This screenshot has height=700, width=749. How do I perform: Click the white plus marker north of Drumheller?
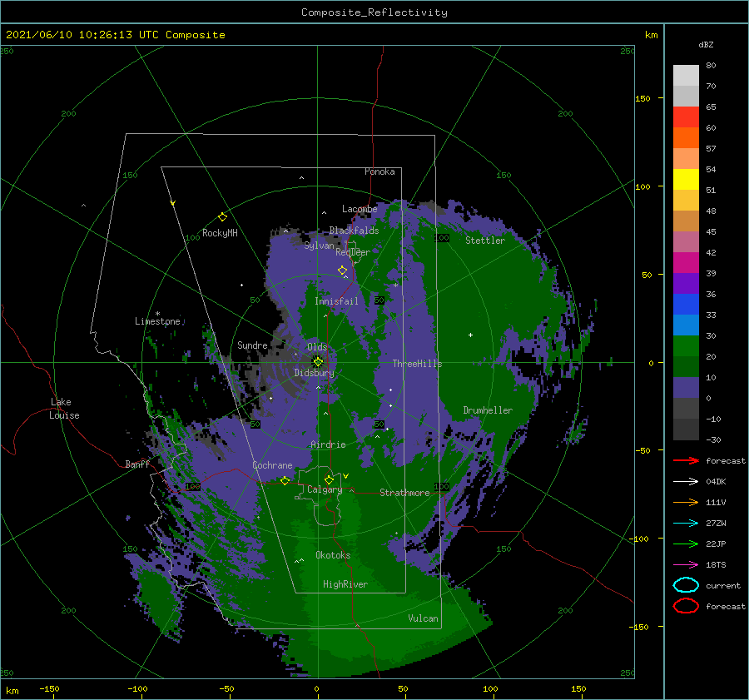tap(470, 335)
